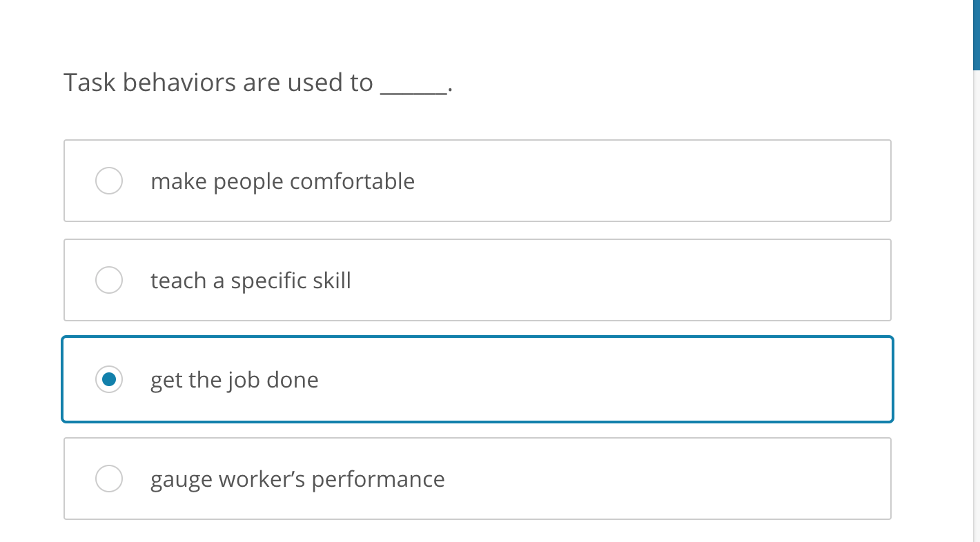Click the text "get the job done"
Image resolution: width=980 pixels, height=542 pixels.
[x=235, y=379]
